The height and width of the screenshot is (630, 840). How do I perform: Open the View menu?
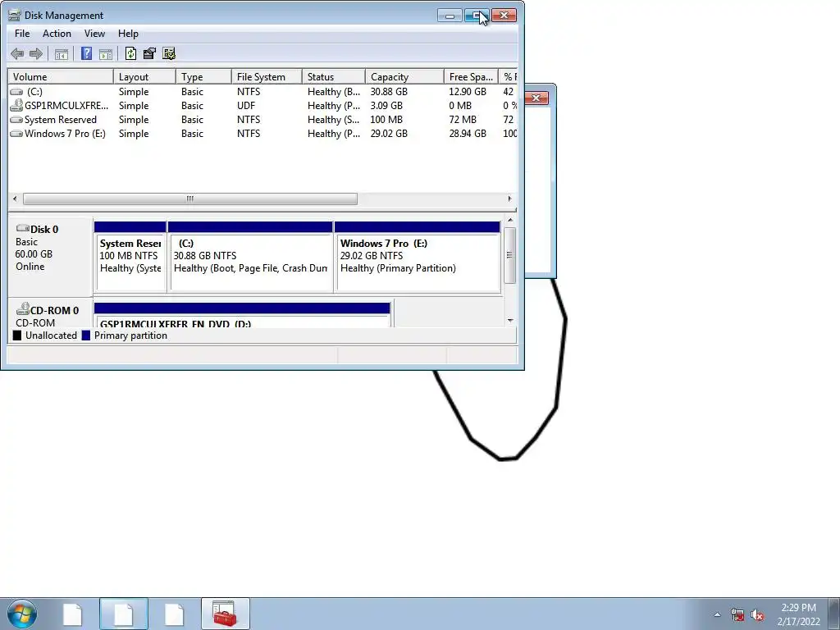pyautogui.click(x=94, y=33)
